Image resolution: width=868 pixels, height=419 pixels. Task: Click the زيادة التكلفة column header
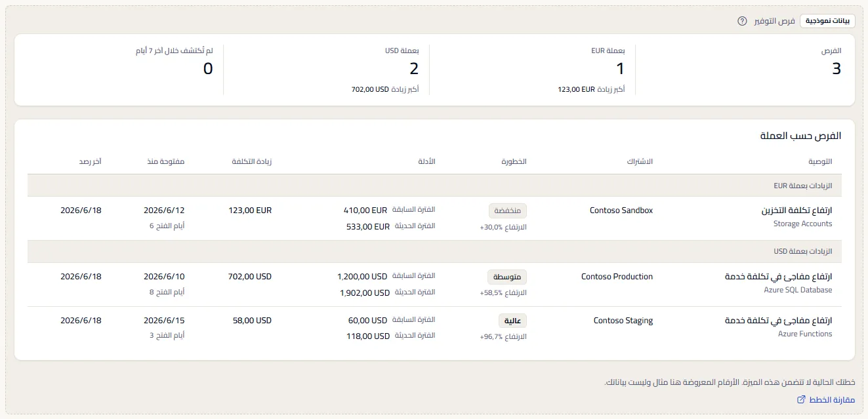(x=251, y=161)
